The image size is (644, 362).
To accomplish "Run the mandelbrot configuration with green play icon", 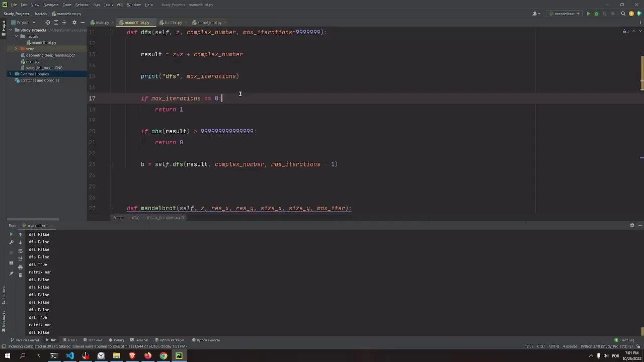I will [x=588, y=14].
